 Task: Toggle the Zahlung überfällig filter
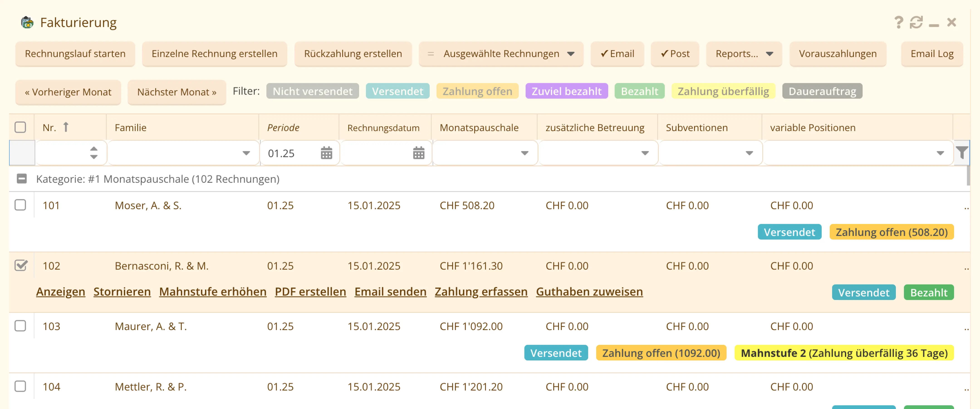[x=723, y=91]
